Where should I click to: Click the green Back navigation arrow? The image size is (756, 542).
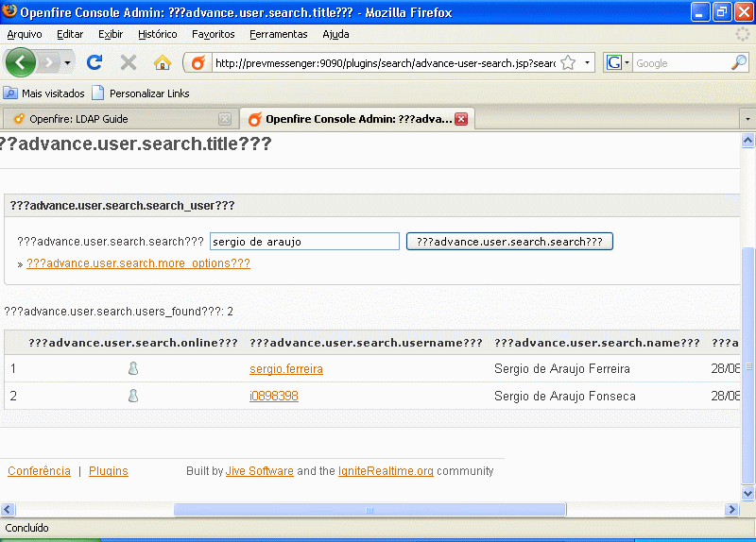tap(21, 62)
